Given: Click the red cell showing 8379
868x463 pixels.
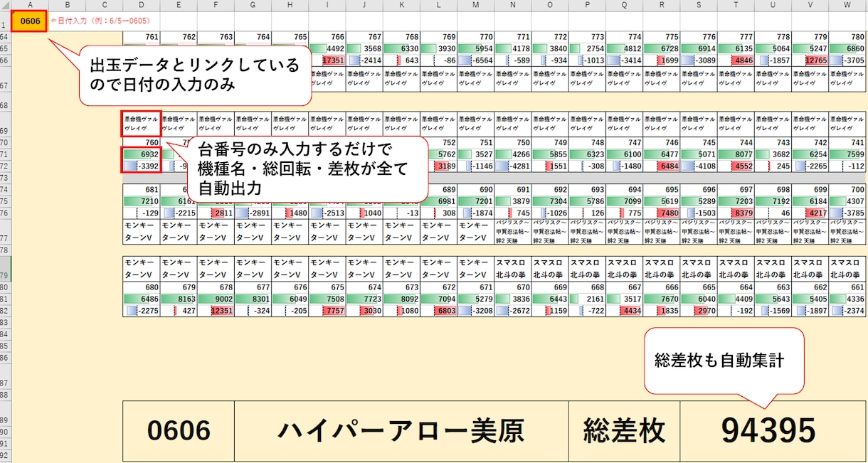Looking at the screenshot, I should 736,213.
